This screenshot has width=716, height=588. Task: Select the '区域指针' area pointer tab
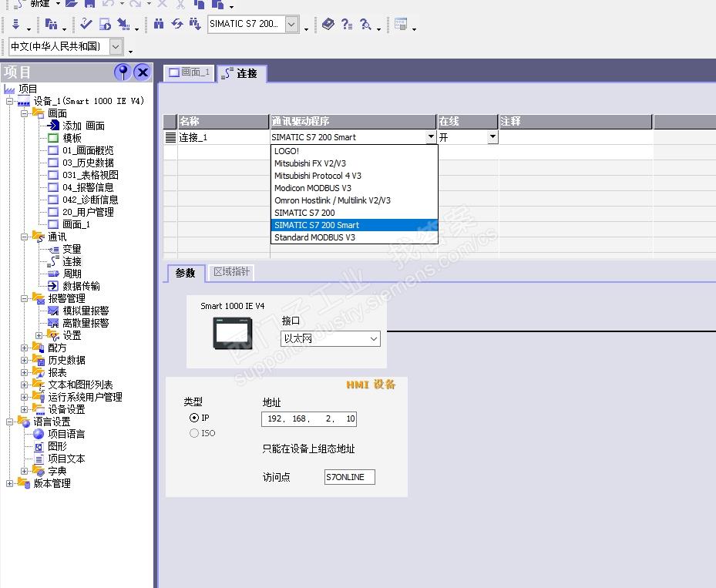231,271
